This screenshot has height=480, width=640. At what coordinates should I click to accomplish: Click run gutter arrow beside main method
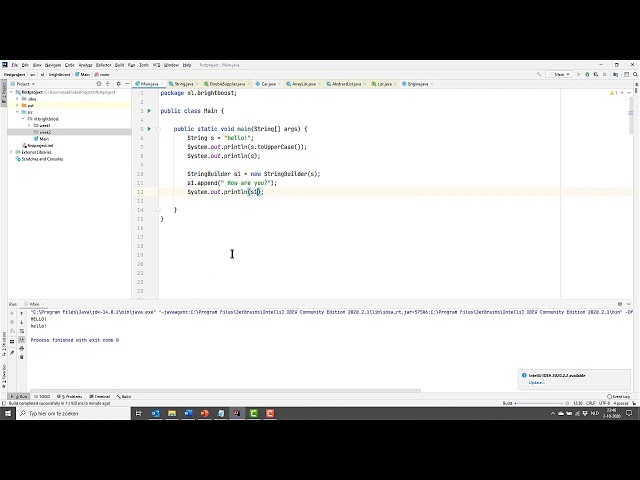tap(149, 129)
